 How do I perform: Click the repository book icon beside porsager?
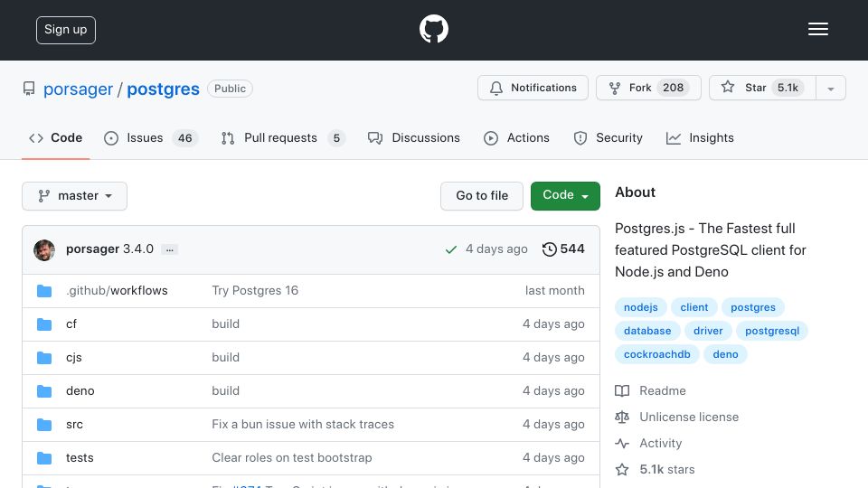(29, 89)
